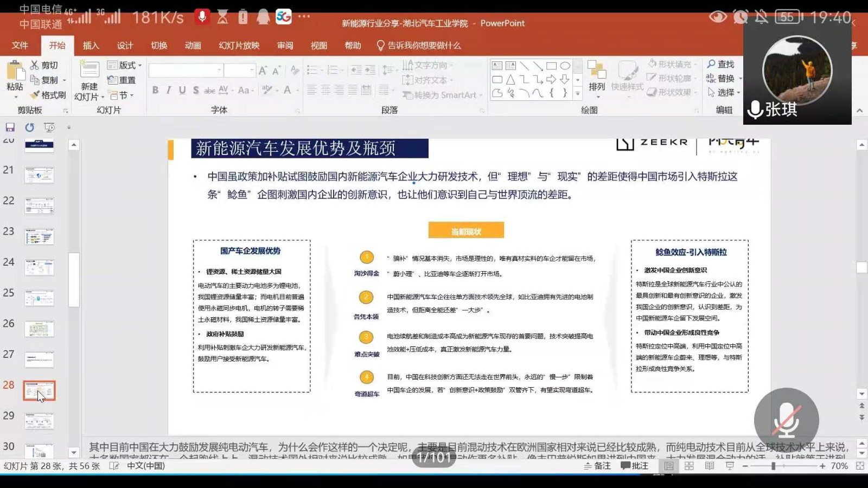Toggle Bold text formatting

[155, 90]
